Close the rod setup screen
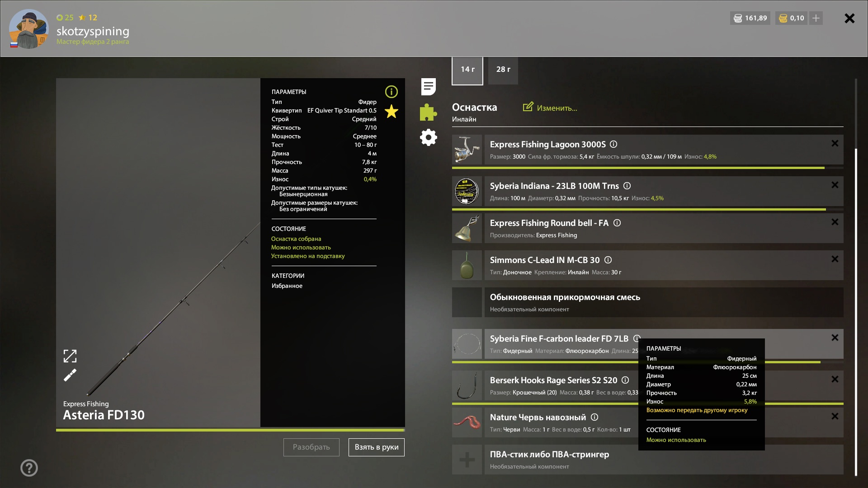The width and height of the screenshot is (868, 488). (849, 18)
